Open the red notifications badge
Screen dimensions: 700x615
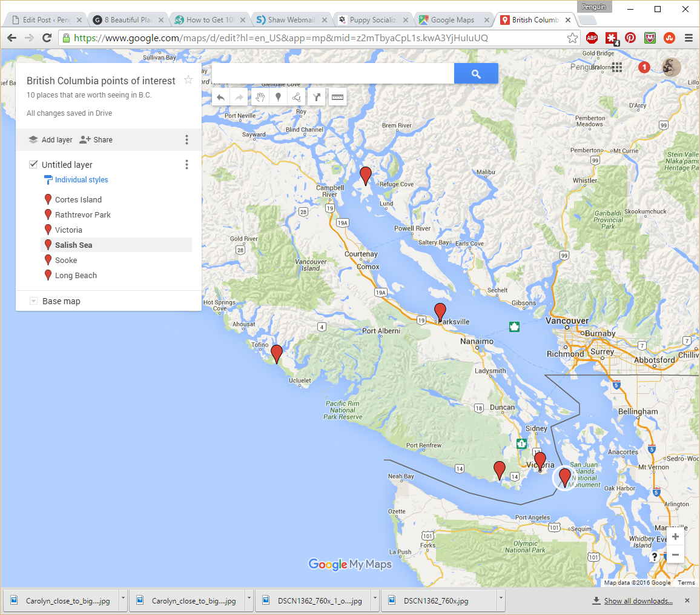[644, 67]
